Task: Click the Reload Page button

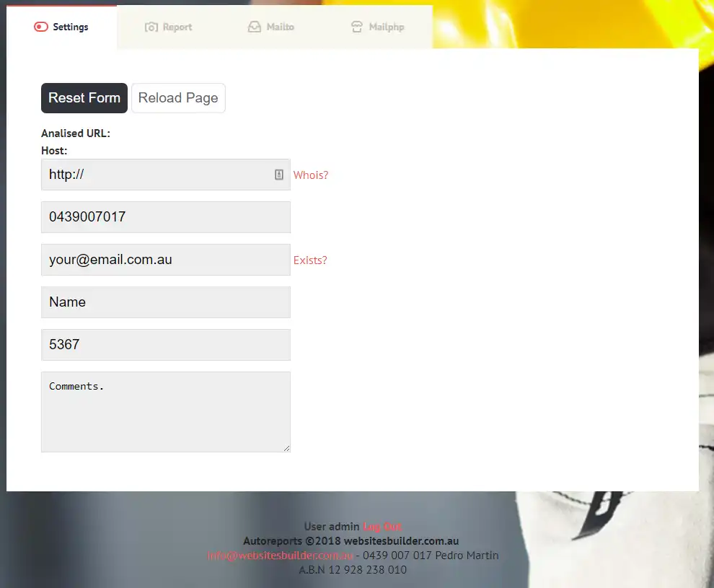Action: click(178, 98)
